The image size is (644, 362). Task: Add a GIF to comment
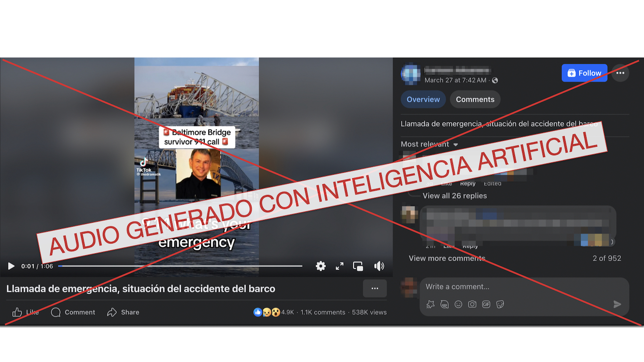tap(486, 305)
